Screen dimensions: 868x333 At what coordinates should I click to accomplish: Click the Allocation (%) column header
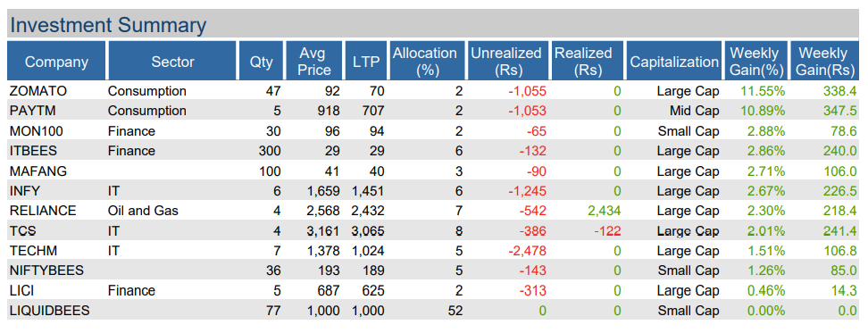point(428,61)
